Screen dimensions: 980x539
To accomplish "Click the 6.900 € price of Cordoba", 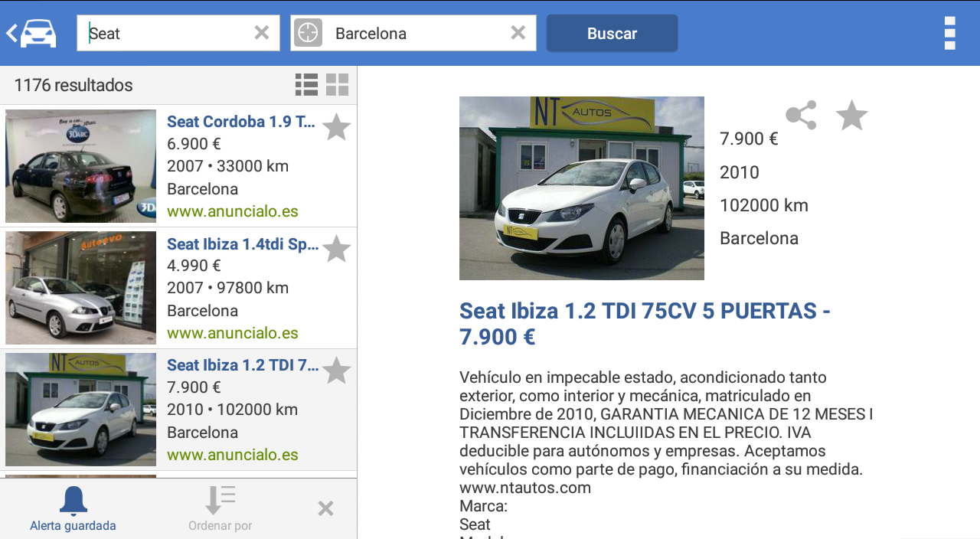I will (x=194, y=144).
